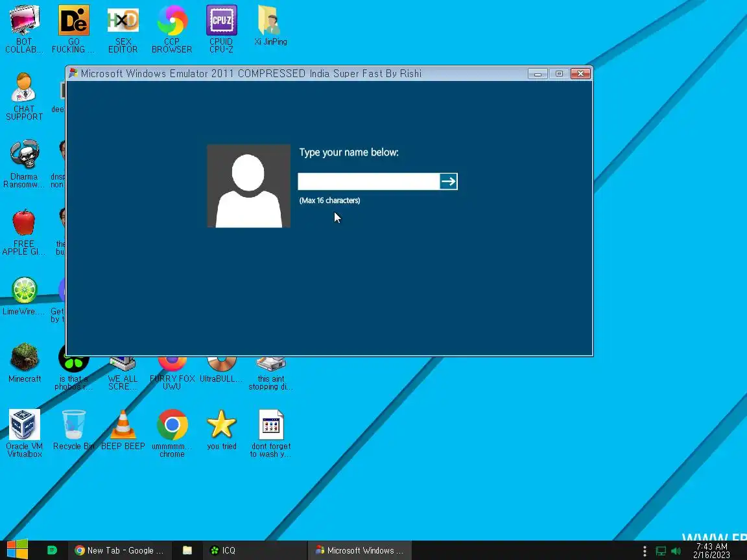This screenshot has width=747, height=560.
Task: Select the this aint stopping desktop icon
Action: point(270,374)
